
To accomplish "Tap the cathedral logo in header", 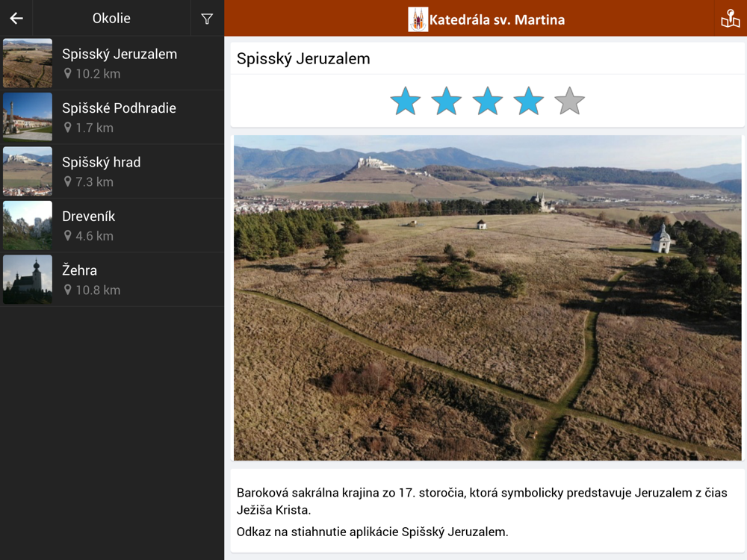I will pyautogui.click(x=418, y=19).
